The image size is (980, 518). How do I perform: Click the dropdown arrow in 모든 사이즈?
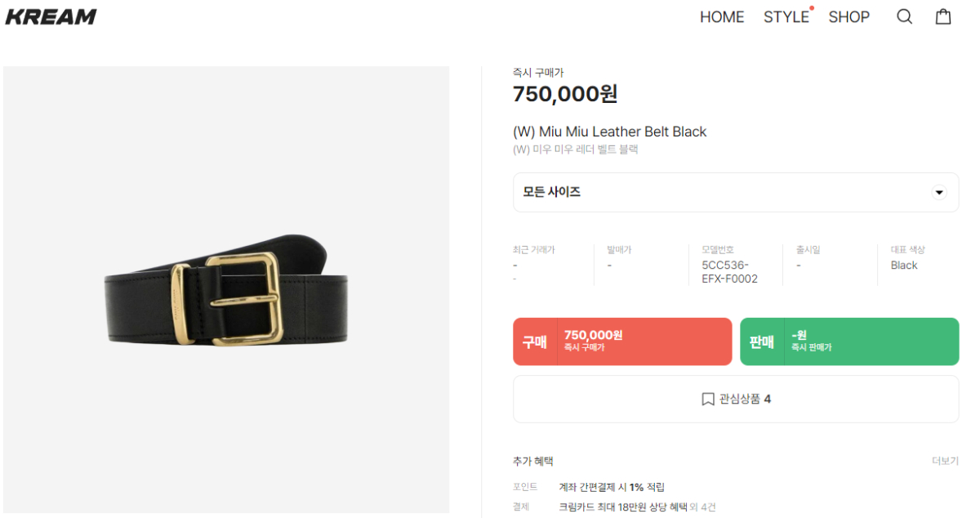[939, 193]
